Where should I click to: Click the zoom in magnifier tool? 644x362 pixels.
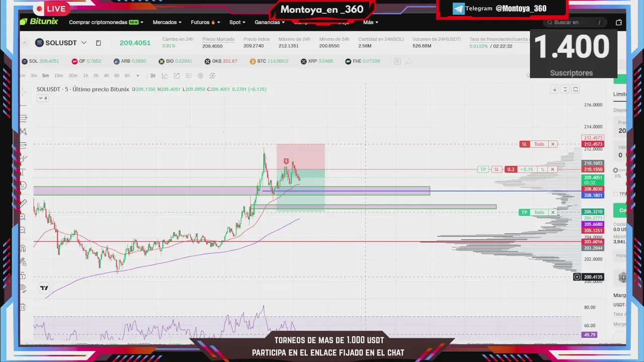tap(23, 217)
